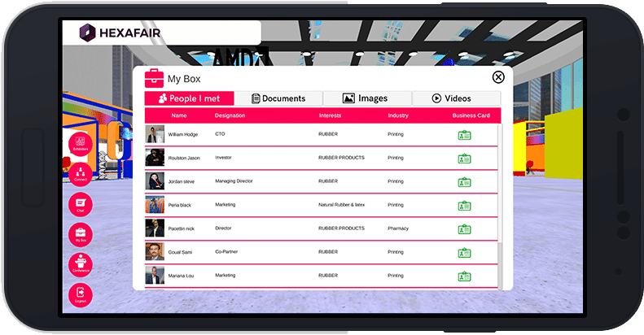Click William Hodge's profile photo

(x=155, y=134)
